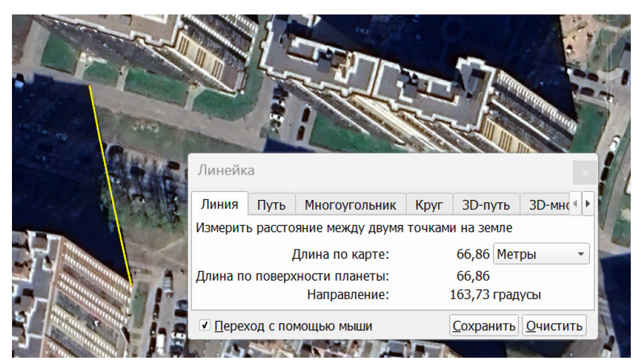This screenshot has width=644, height=364.
Task: Open the Многоугольник tab
Action: click(350, 205)
